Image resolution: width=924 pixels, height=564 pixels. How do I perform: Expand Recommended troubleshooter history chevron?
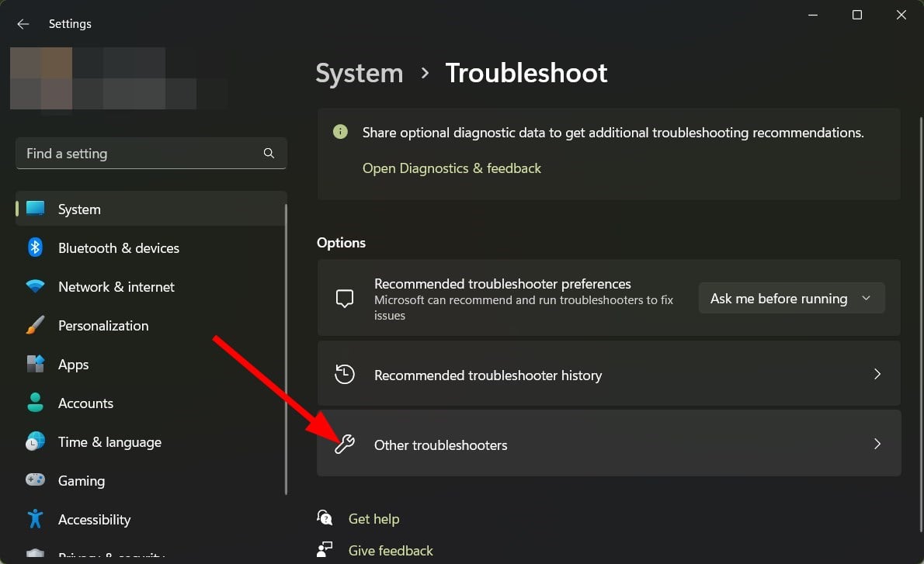[877, 375]
